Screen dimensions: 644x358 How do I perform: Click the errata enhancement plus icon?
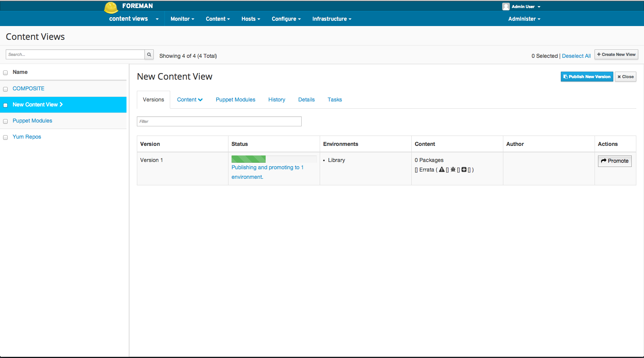[x=464, y=170]
